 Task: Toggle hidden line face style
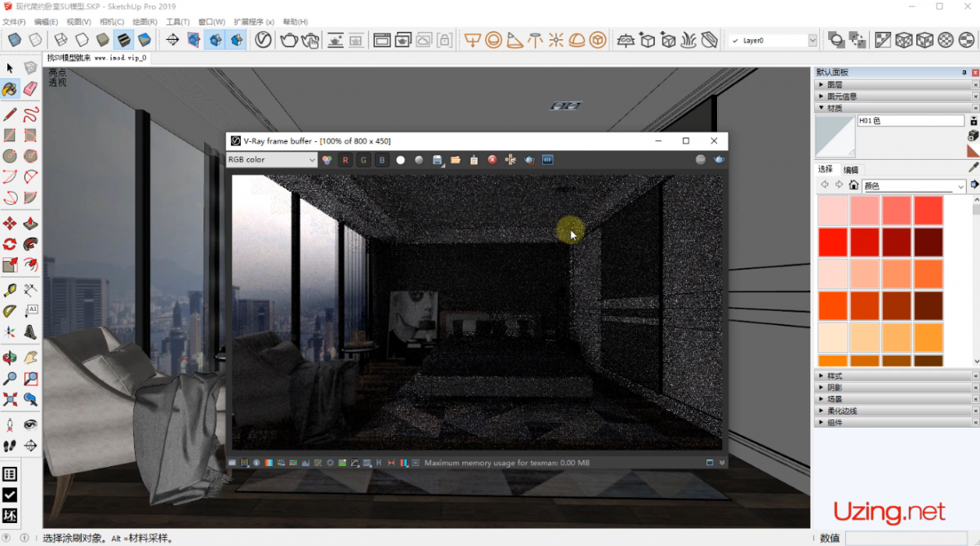click(x=82, y=39)
